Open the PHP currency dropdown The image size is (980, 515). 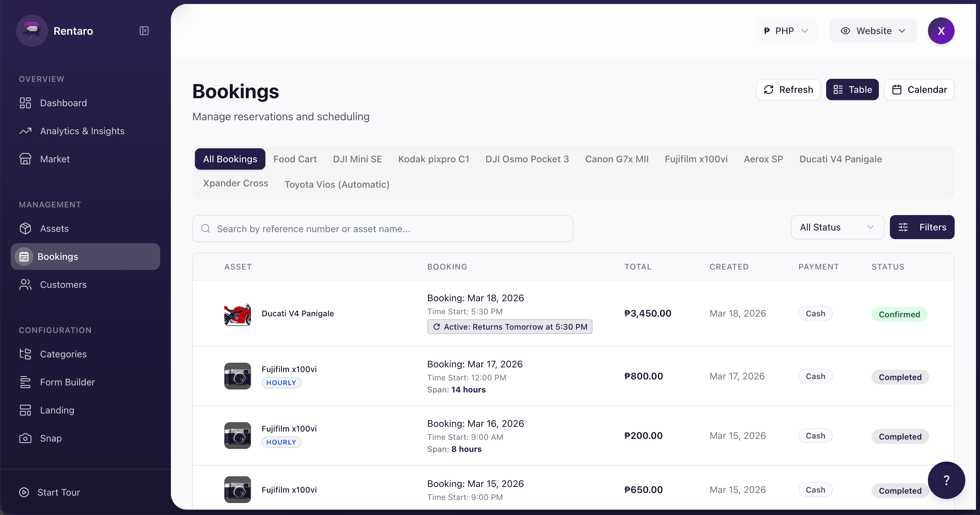click(786, 30)
